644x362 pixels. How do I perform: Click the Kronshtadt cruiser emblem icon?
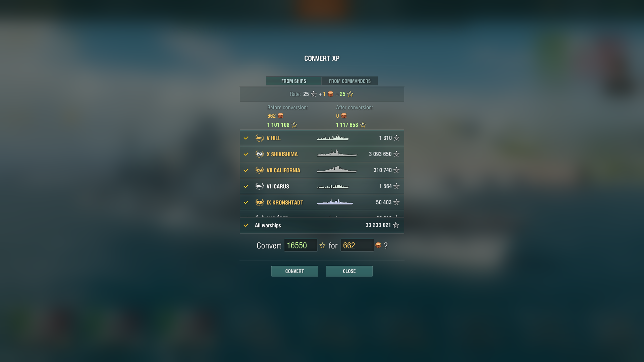point(260,202)
